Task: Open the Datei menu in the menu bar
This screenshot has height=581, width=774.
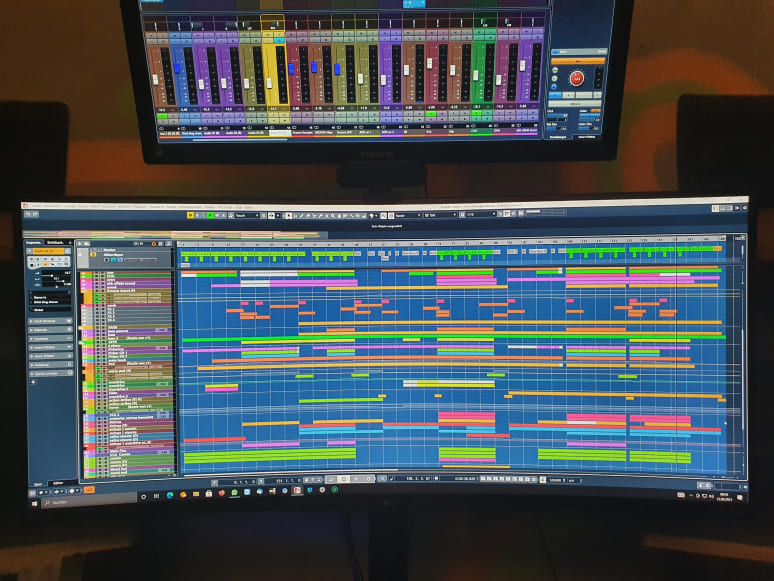Action: pos(36,206)
